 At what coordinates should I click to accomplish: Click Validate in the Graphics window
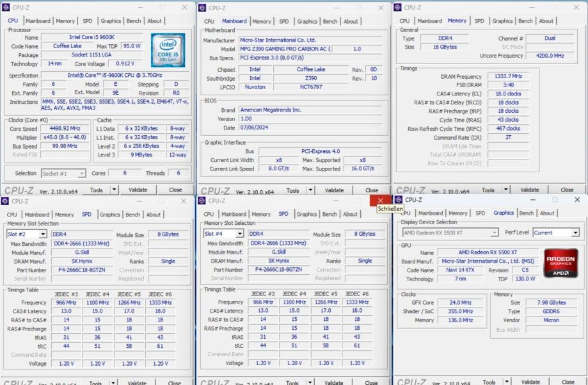click(x=530, y=382)
